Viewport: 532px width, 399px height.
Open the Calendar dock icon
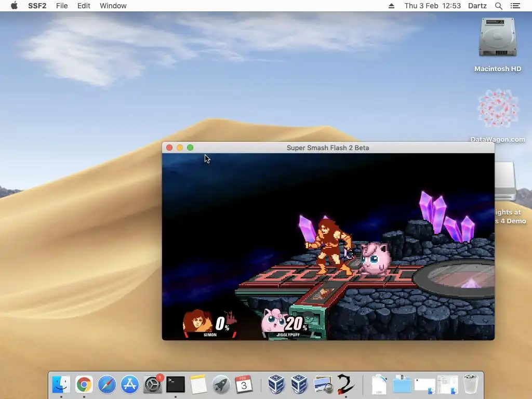(x=244, y=384)
